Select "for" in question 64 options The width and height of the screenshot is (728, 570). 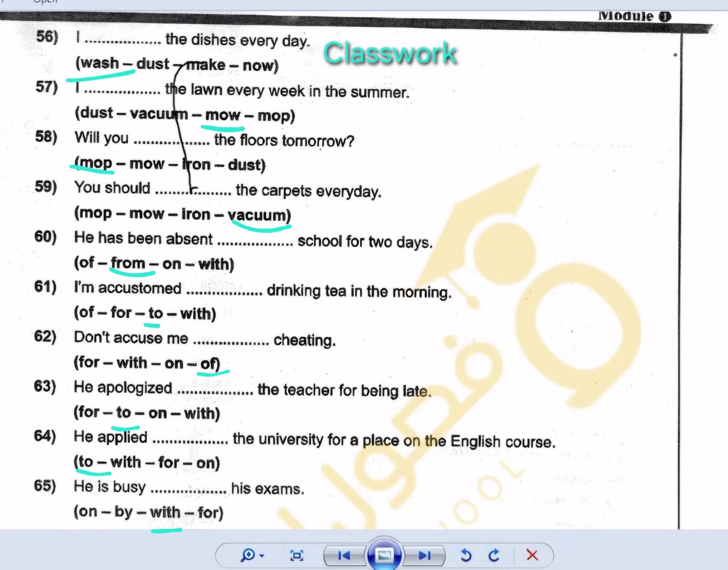[169, 463]
